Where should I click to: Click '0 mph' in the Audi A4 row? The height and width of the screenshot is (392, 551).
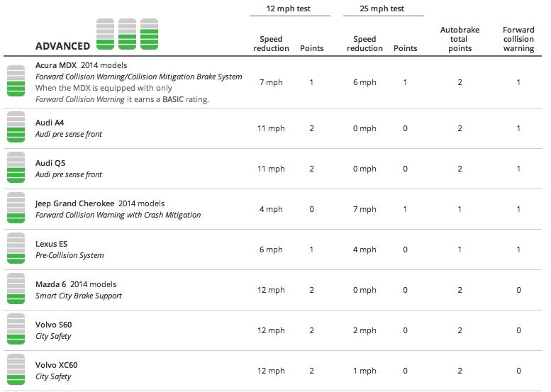pos(364,128)
